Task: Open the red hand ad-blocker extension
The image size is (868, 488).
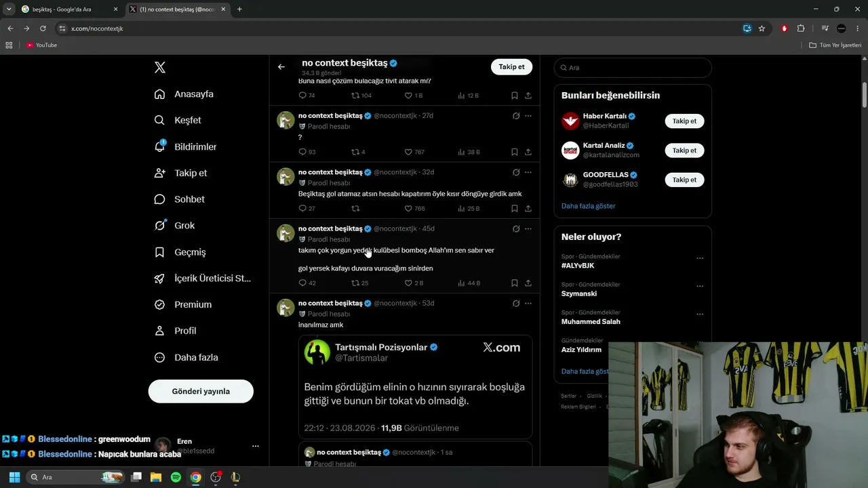Action: (x=785, y=28)
